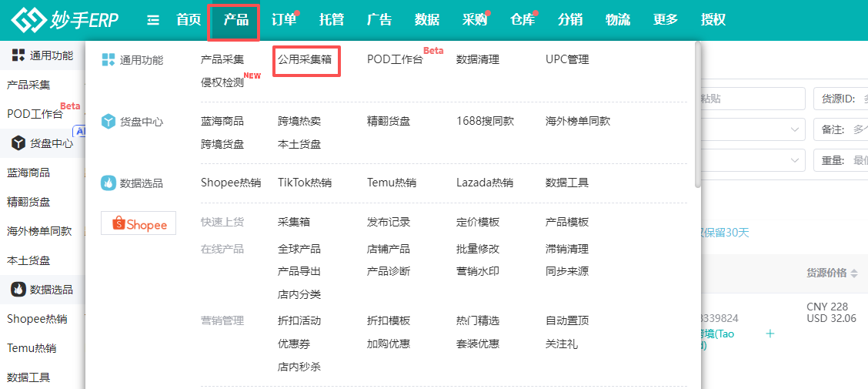Open the 产品 top menu
This screenshot has width=868, height=389.
[236, 20]
